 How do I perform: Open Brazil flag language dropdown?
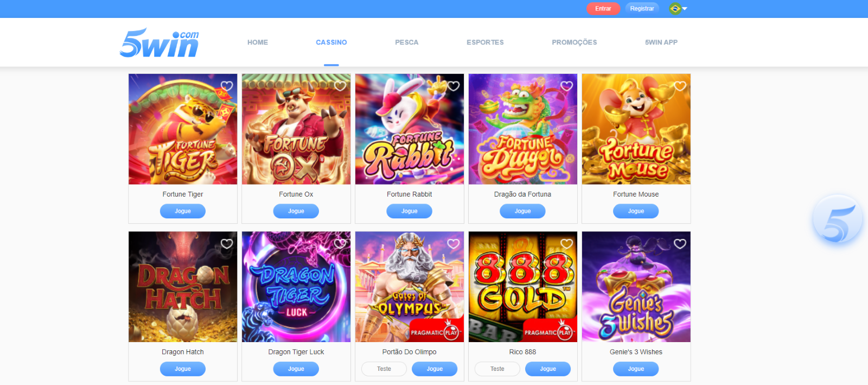coord(675,9)
